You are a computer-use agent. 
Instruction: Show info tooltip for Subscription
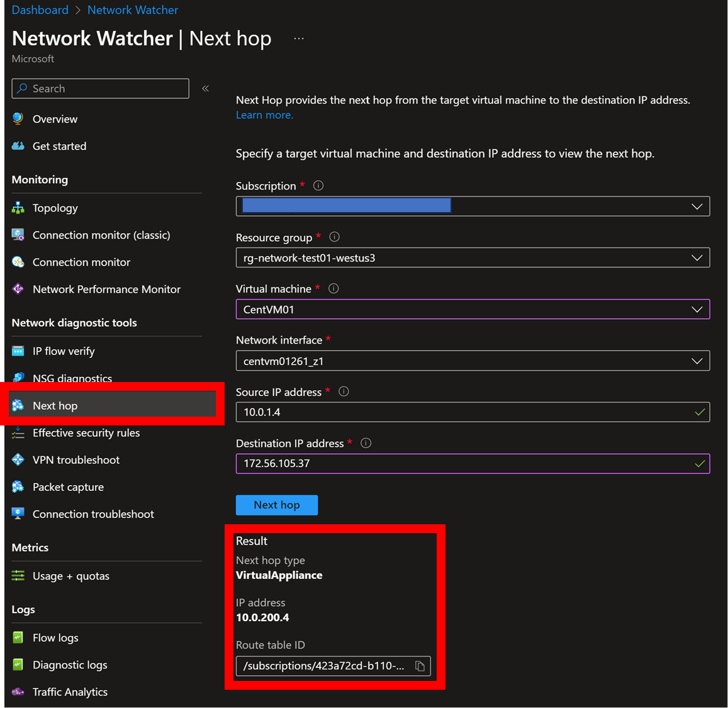tap(318, 186)
